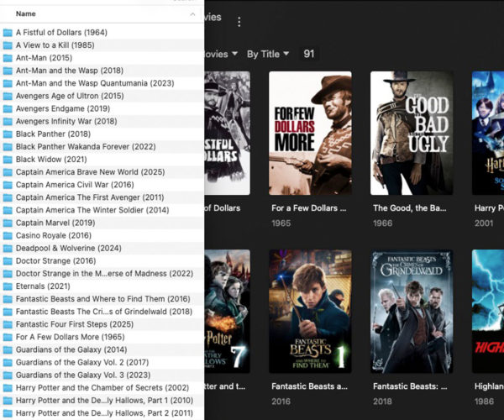Select 'Fantastic Beasts and Where to Find Them (2016)'
Screen dimensions: 504x420
(x=102, y=299)
